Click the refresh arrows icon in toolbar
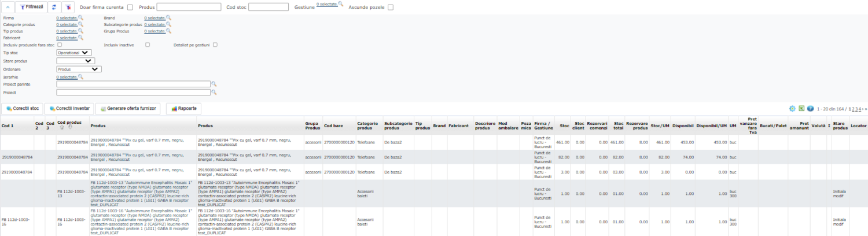The width and height of the screenshot is (868, 236). pos(54,7)
